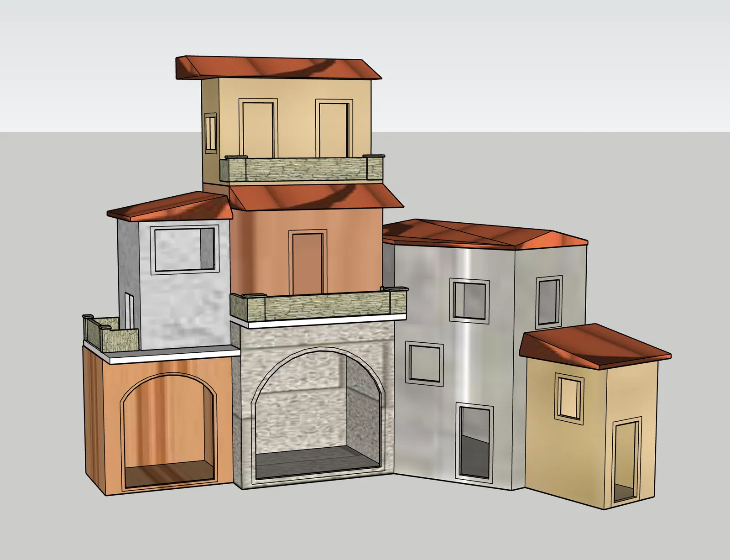Screen dimensions: 730x560
Task: Click the doorway of the small beige annex
Action: (626, 462)
